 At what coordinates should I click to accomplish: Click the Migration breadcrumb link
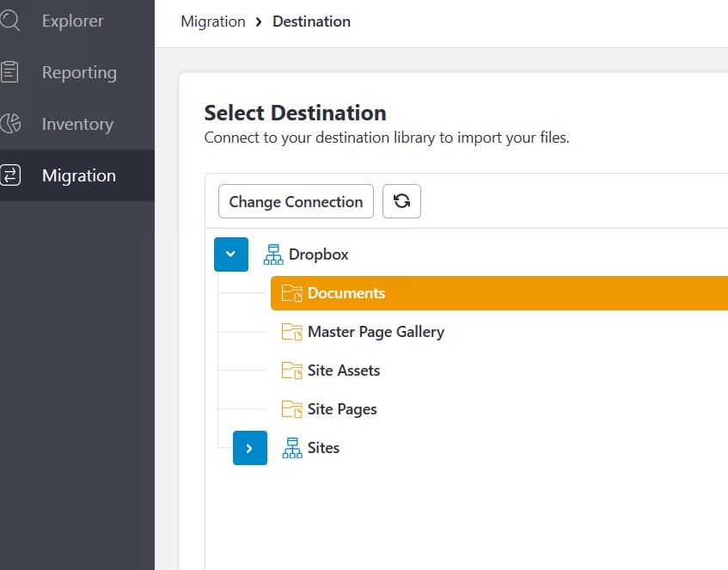213,21
